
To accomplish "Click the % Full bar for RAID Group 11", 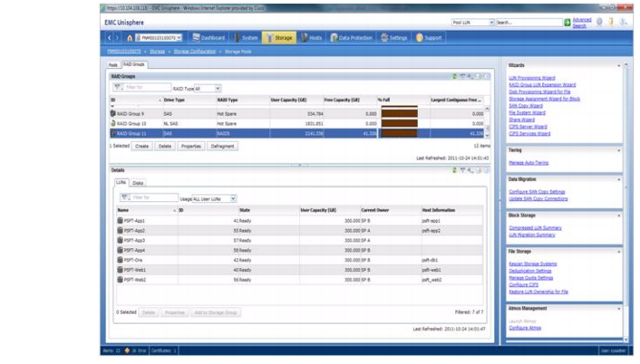I will point(399,133).
